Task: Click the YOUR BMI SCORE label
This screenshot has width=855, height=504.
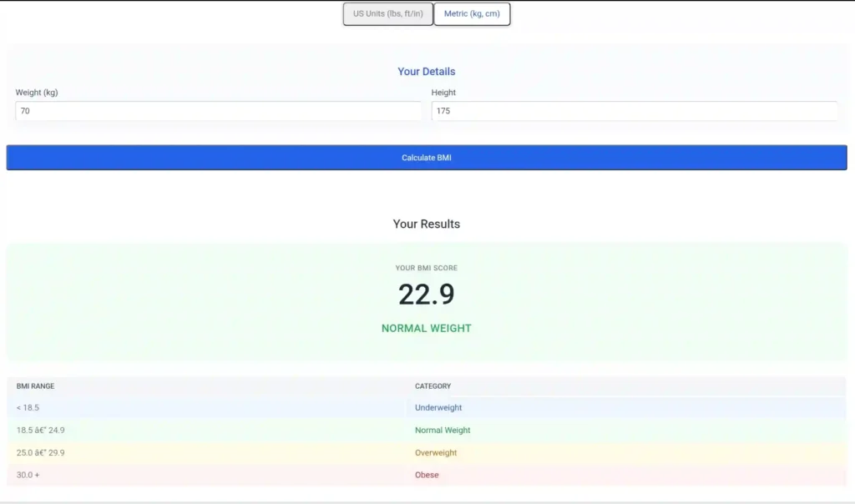Action: [427, 268]
